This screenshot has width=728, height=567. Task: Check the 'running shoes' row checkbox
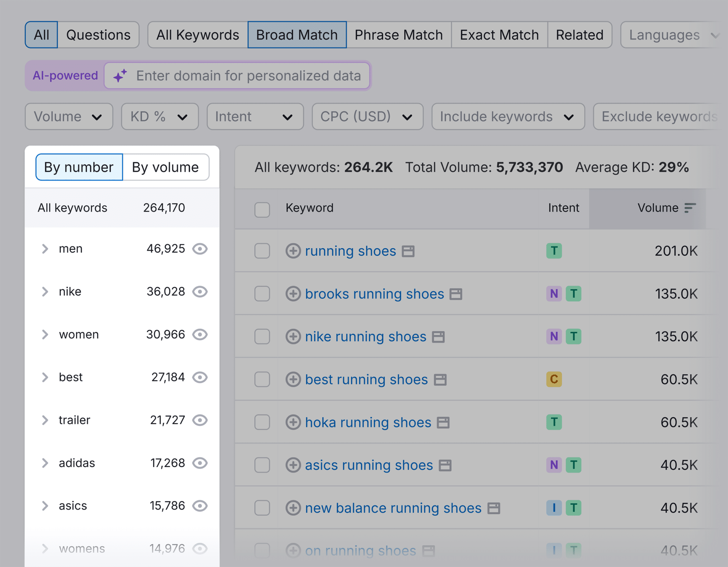point(262,251)
